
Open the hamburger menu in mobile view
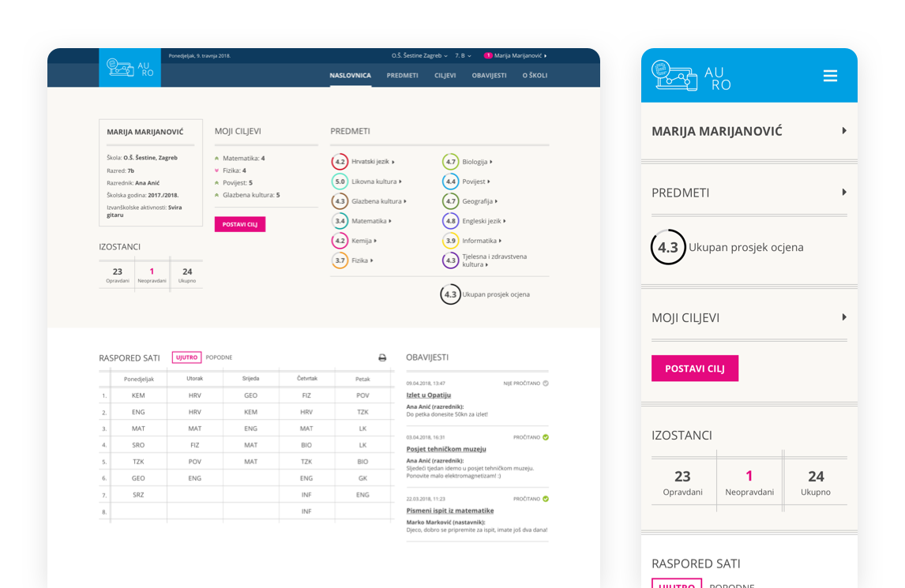(x=829, y=76)
